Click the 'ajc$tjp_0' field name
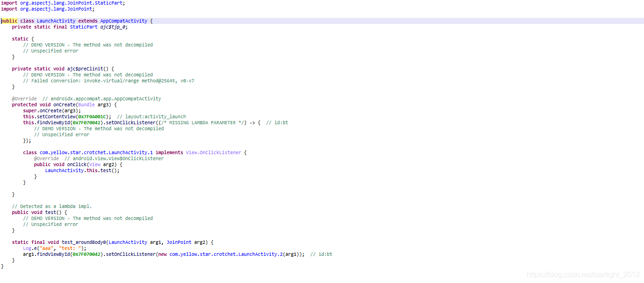644x283 pixels. coord(113,27)
